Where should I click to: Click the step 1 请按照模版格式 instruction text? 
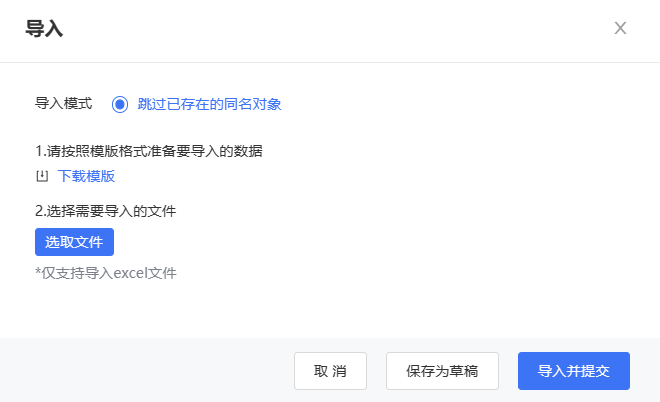[149, 151]
